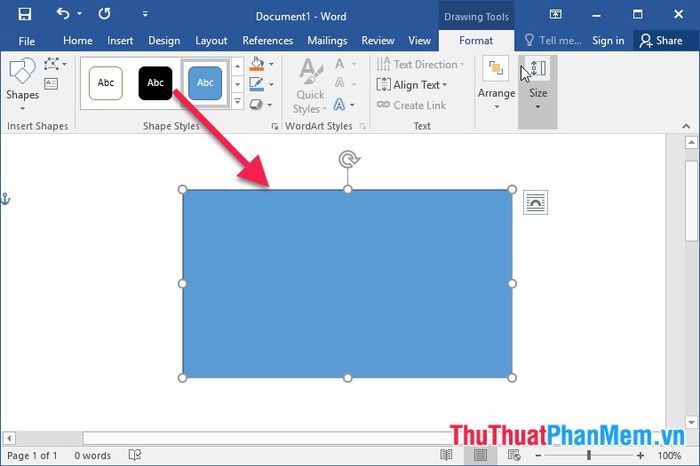Open Shape Outline dropdown arrow

pos(271,85)
